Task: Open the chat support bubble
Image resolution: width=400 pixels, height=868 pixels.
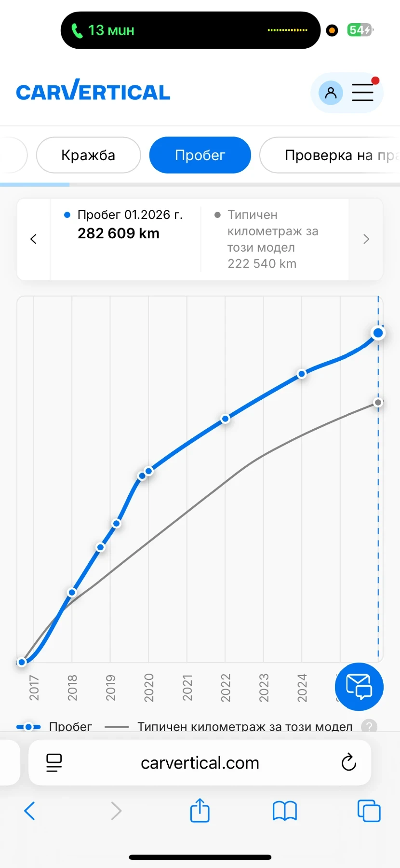Action: click(x=359, y=687)
